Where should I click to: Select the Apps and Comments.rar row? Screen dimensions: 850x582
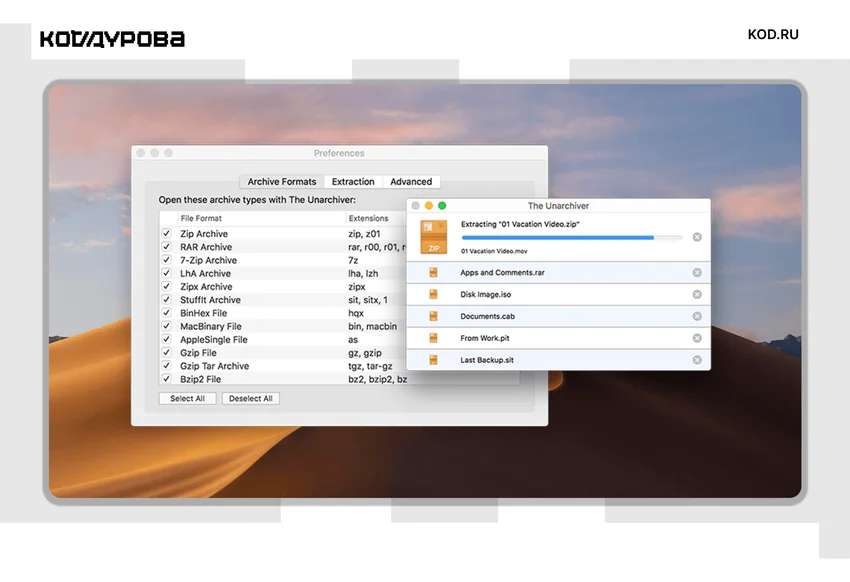[x=558, y=273]
